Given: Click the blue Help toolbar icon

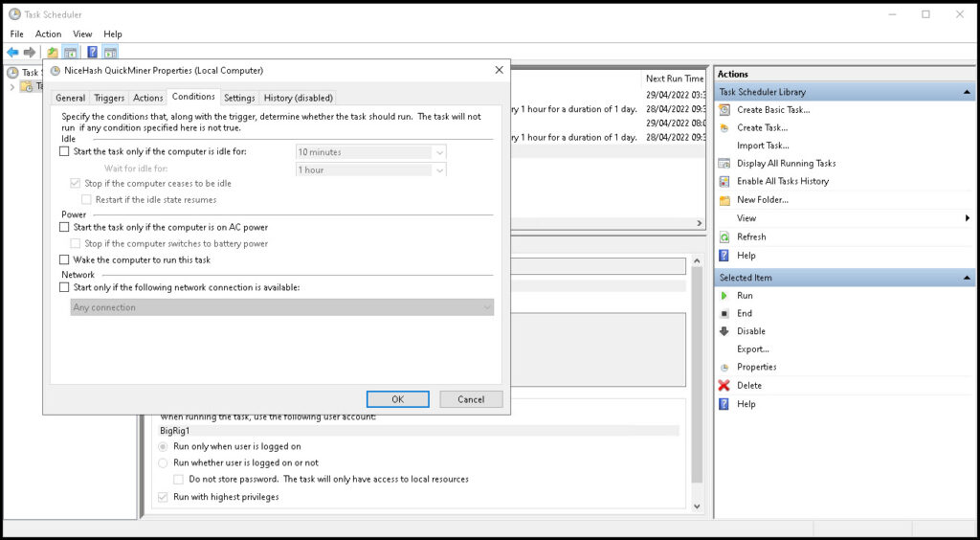Looking at the screenshot, I should coord(93,53).
